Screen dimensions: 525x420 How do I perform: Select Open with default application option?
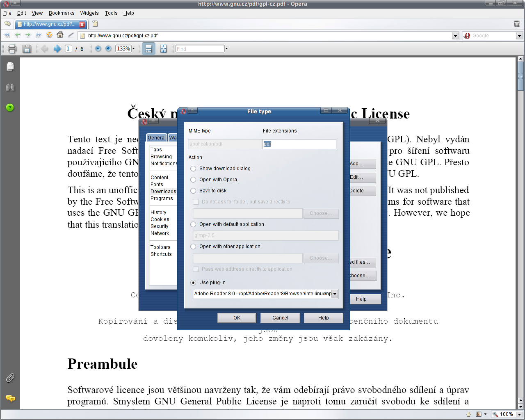click(x=227, y=224)
